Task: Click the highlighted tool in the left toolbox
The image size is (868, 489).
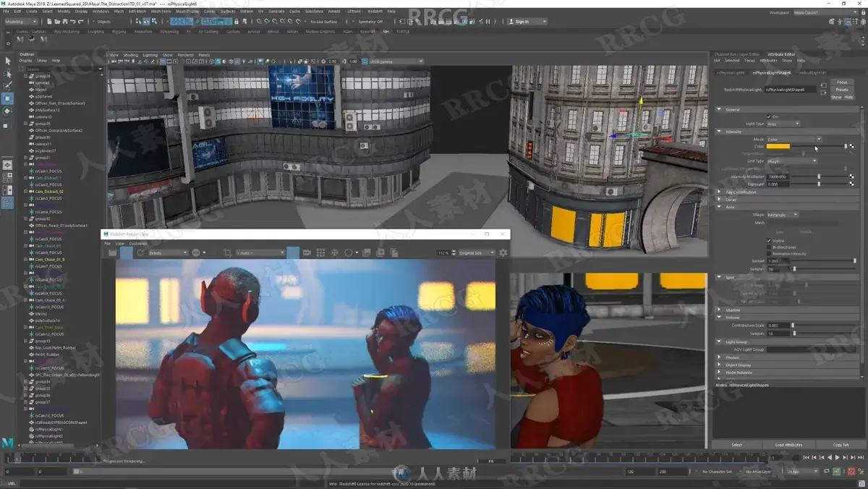Action: point(7,98)
